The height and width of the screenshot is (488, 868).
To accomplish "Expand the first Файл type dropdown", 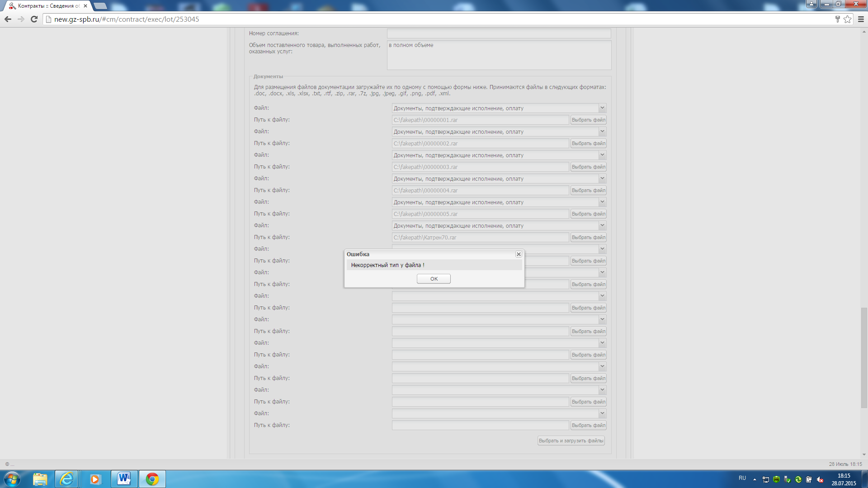I will (602, 108).
